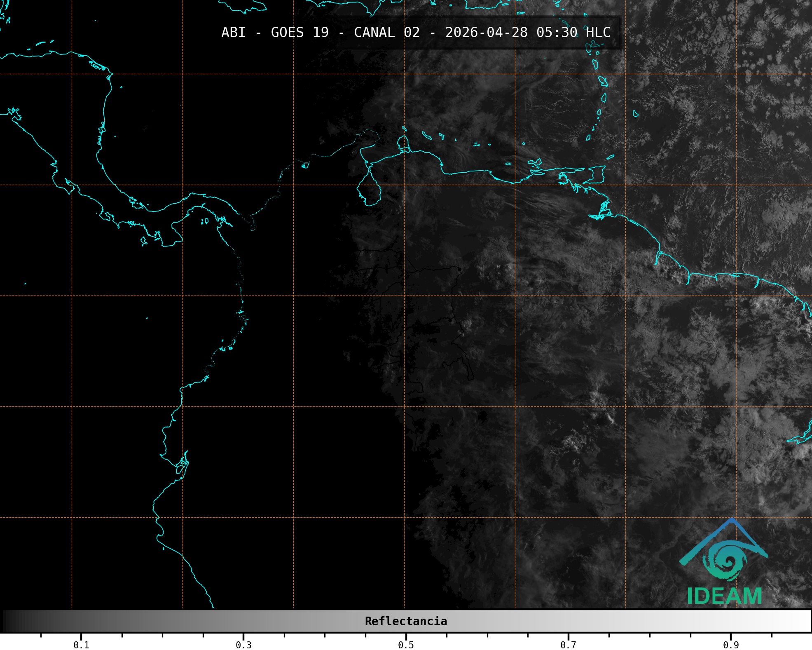Image resolution: width=812 pixels, height=650 pixels.
Task: Click the 'Reflectancia' colorbar label
Action: click(x=406, y=621)
